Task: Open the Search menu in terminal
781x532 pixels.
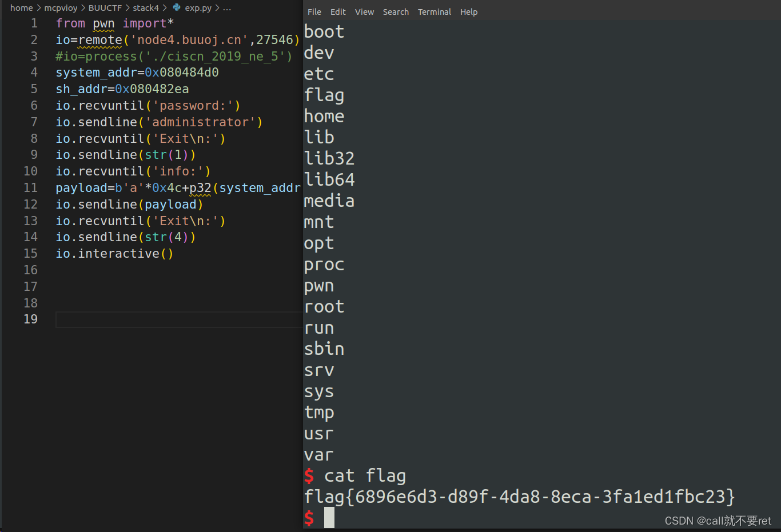Action: 396,12
